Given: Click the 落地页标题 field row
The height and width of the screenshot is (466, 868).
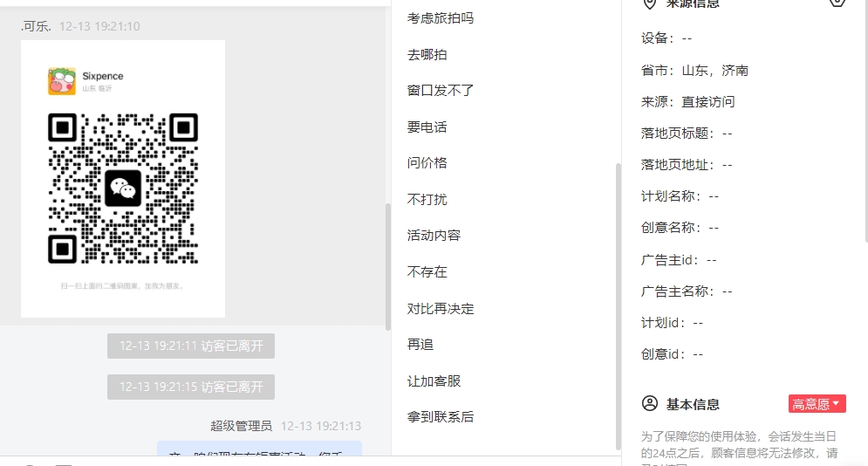Looking at the screenshot, I should [x=687, y=134].
